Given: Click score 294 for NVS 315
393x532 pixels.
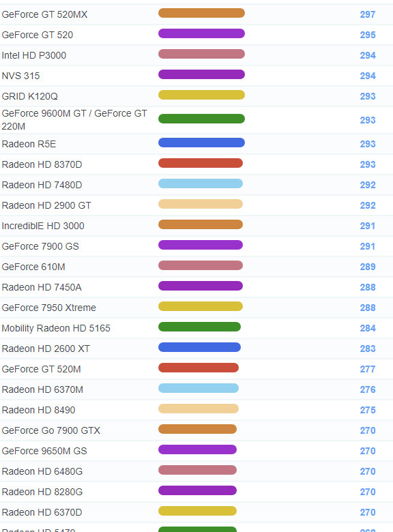Looking at the screenshot, I should point(368,76).
